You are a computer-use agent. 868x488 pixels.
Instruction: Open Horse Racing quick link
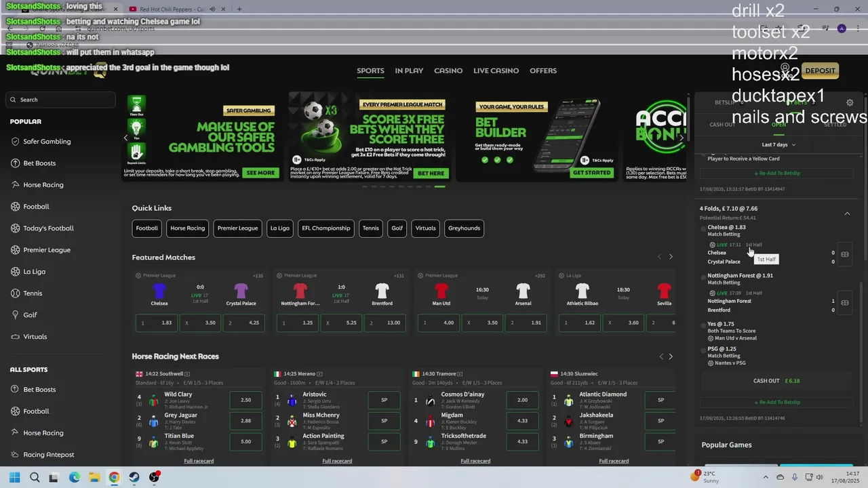[188, 228]
